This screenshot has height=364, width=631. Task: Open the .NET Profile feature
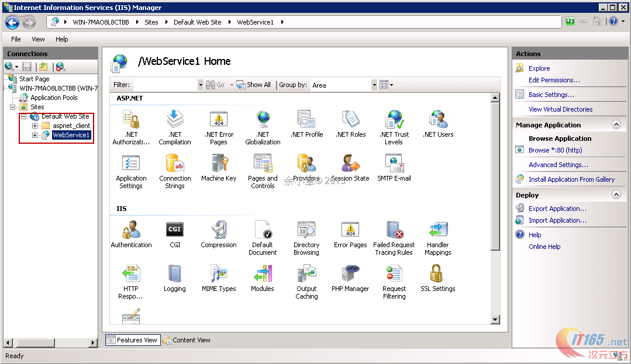(306, 124)
